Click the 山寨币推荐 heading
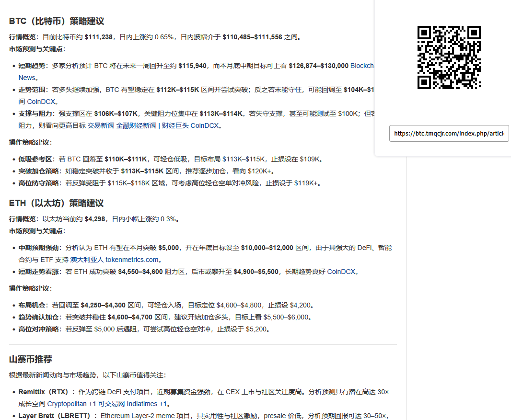The height and width of the screenshot is (420, 511). click(31, 359)
